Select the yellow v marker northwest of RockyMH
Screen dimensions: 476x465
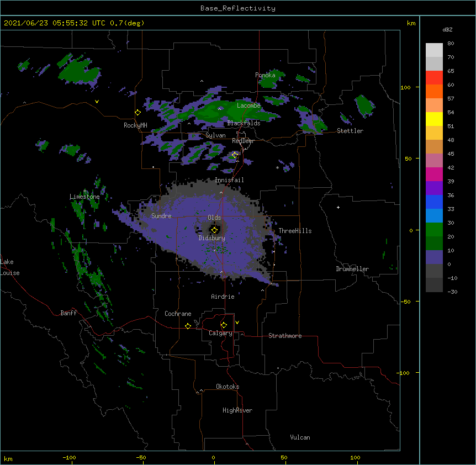click(97, 102)
